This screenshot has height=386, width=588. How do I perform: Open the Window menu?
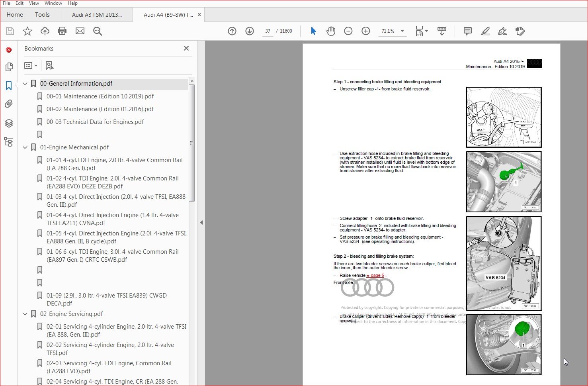tap(53, 3)
